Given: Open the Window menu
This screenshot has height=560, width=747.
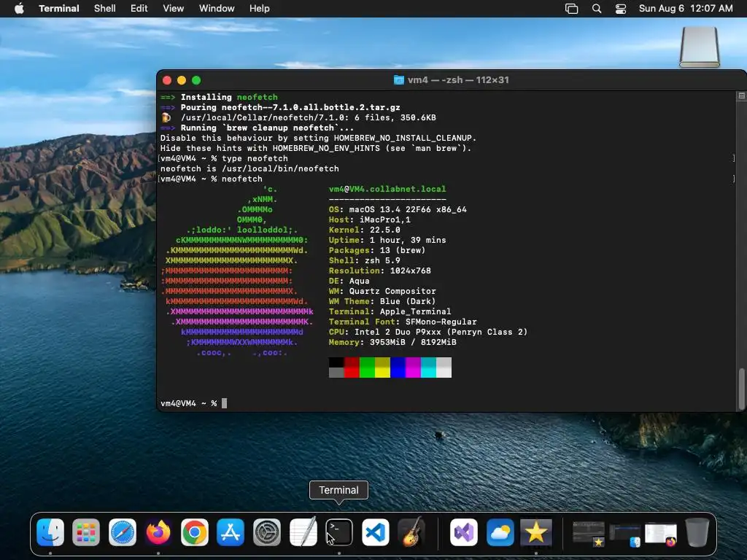Looking at the screenshot, I should point(217,9).
